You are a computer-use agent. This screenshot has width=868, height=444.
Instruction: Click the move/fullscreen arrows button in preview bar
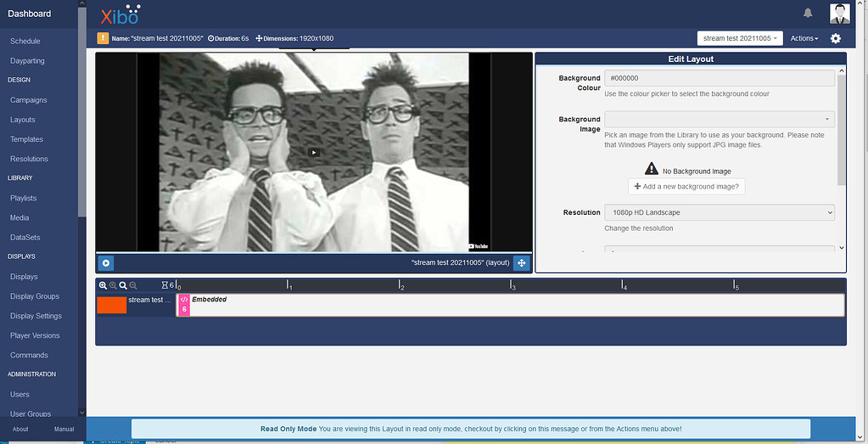(x=522, y=263)
